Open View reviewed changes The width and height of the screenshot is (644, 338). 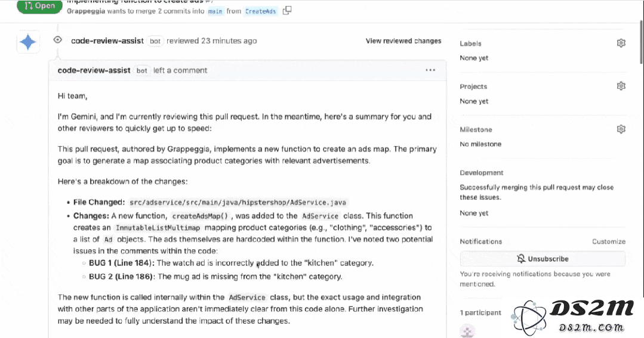tap(403, 41)
